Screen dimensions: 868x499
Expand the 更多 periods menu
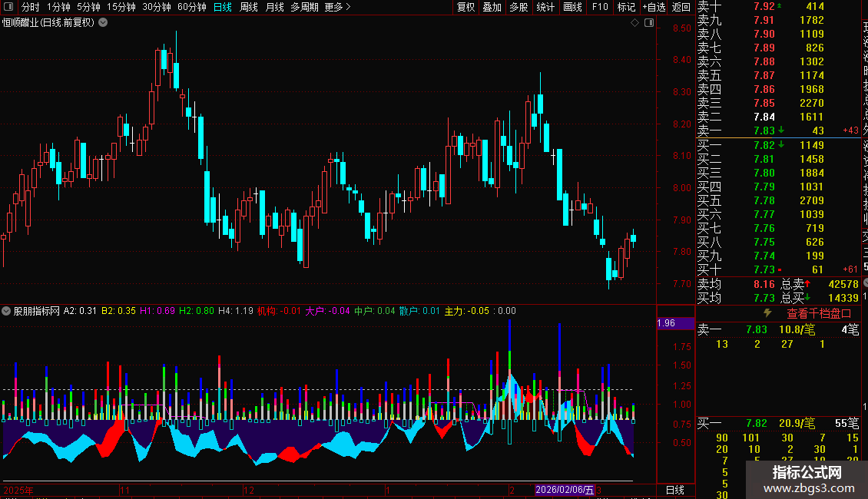338,7
